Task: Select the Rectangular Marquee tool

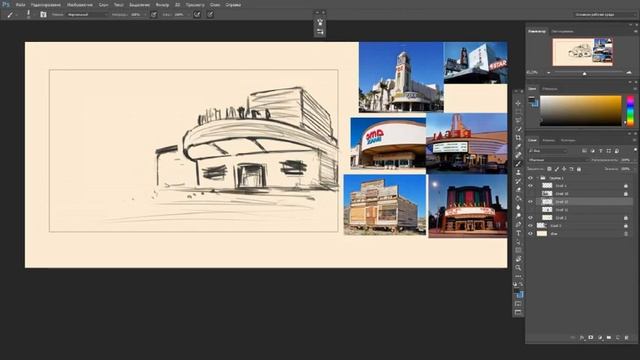Action: tap(518, 112)
